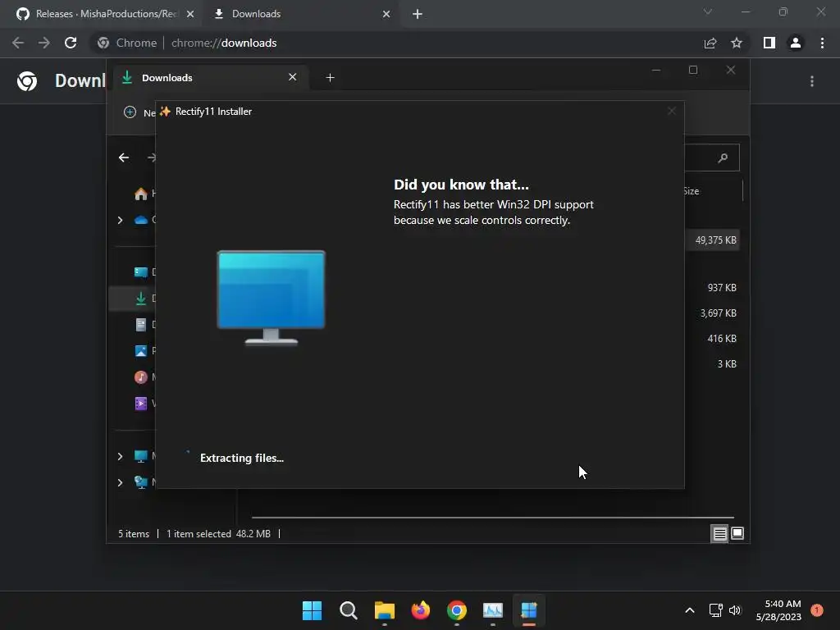Open Music in Explorer sidebar
Image resolution: width=840 pixels, height=630 pixels.
pyautogui.click(x=141, y=377)
